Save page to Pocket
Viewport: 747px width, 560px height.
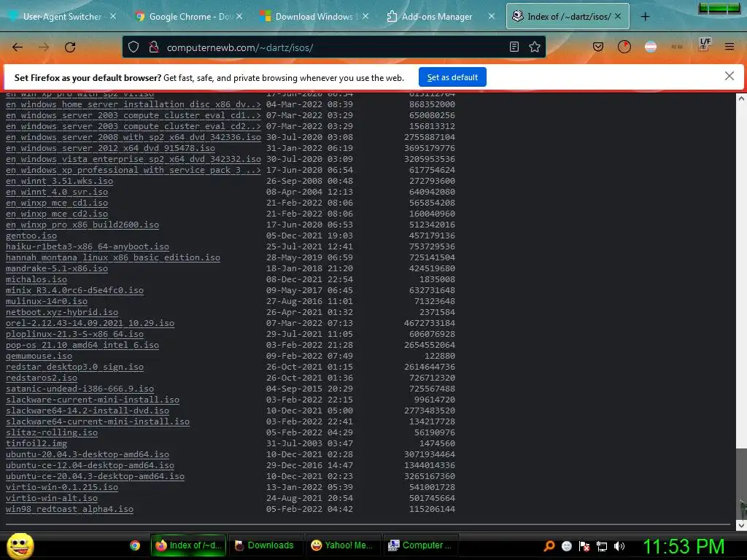(598, 47)
